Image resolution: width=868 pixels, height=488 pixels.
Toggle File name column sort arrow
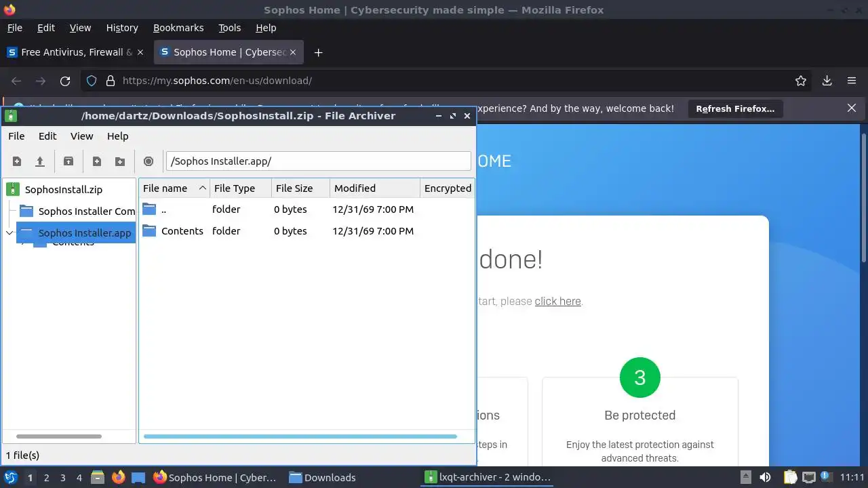tap(202, 188)
